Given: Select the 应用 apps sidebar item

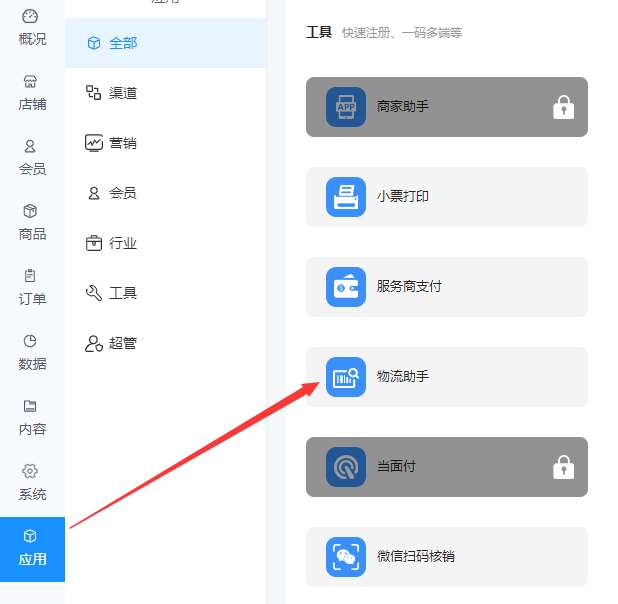Looking at the screenshot, I should point(32,549).
